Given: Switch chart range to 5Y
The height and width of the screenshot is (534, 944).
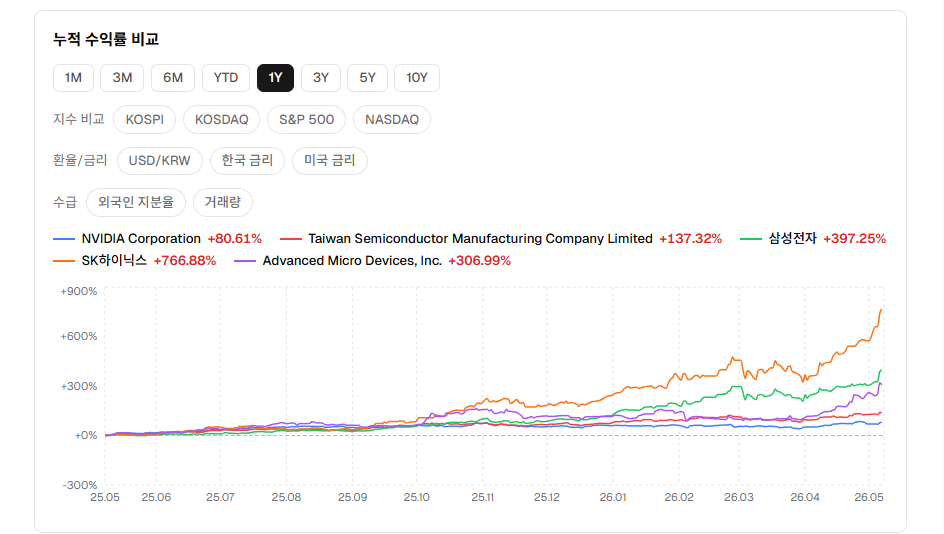Looking at the screenshot, I should point(367,78).
